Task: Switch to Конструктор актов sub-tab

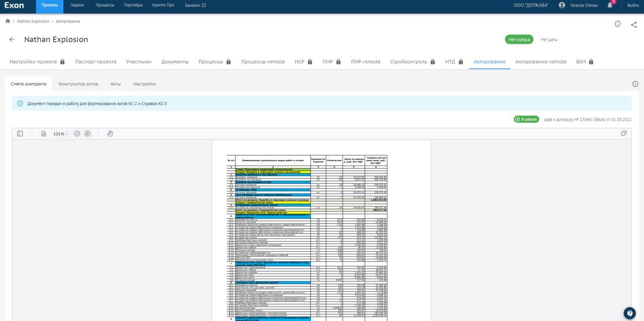Action: (78, 84)
